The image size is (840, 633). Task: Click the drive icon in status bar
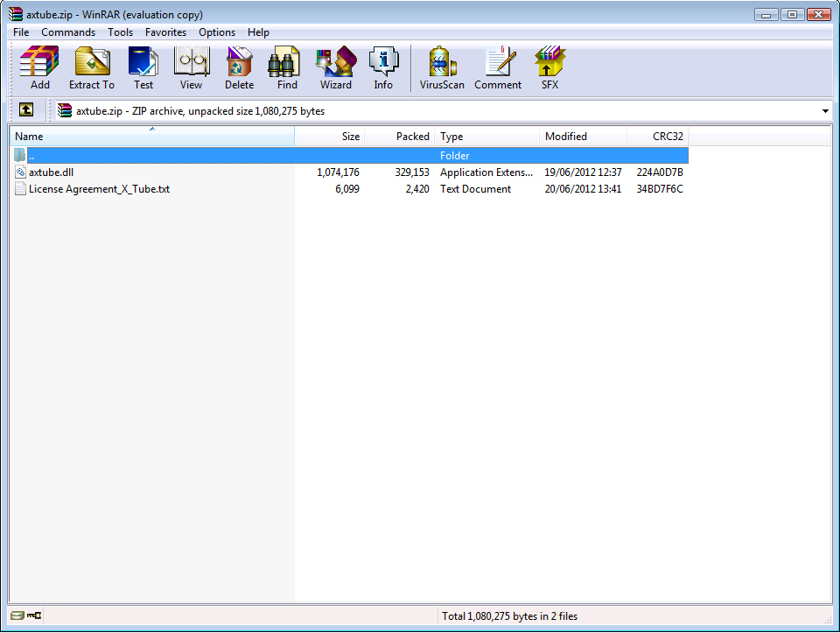pos(17,615)
